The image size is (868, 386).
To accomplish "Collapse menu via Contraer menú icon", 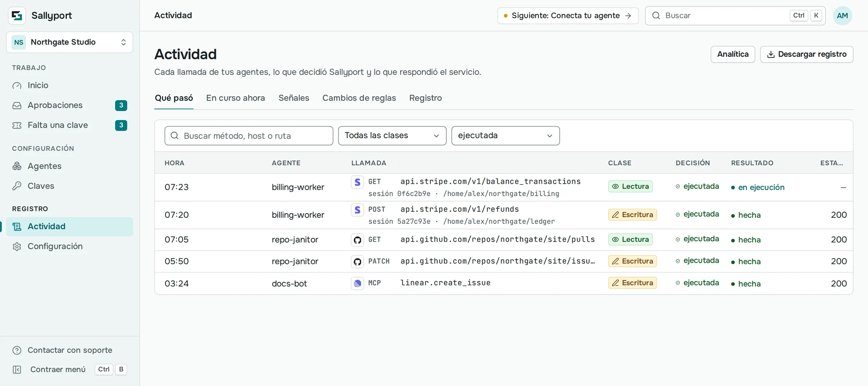I will (x=17, y=369).
